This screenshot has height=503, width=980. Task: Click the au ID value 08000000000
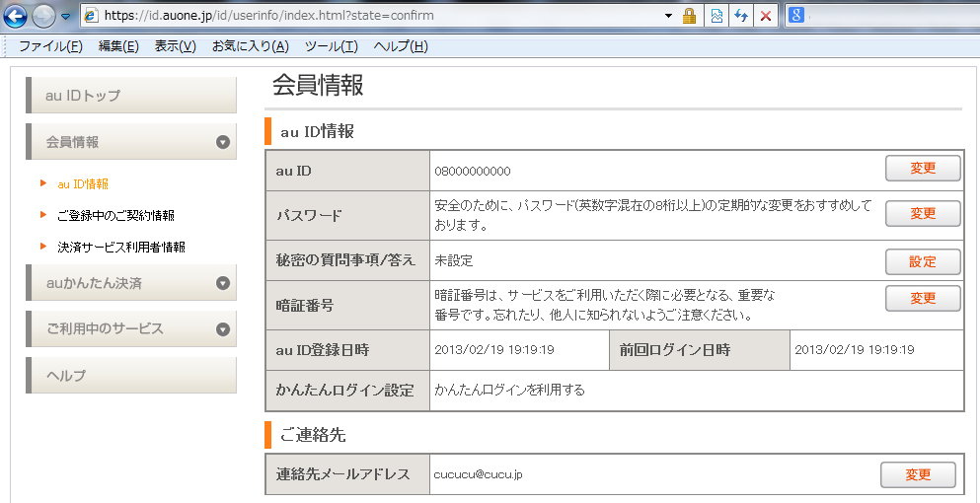coord(473,172)
